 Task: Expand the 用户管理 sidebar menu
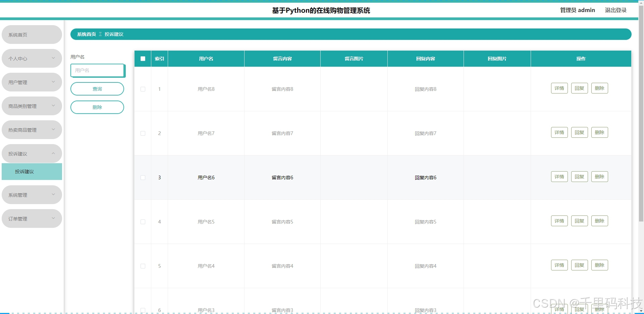[32, 82]
